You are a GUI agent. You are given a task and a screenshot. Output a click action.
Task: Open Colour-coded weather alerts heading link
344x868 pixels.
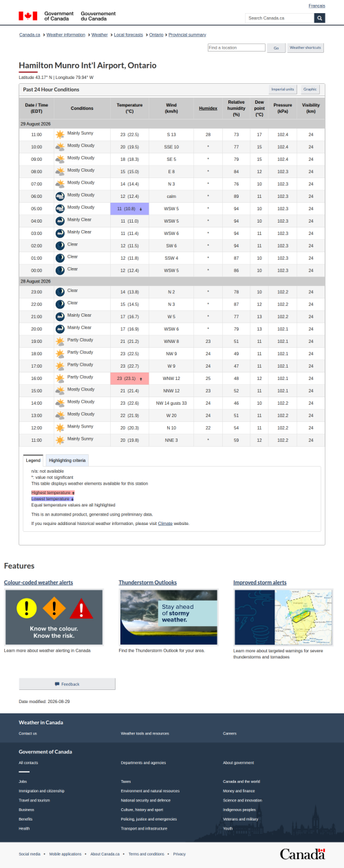coord(39,582)
